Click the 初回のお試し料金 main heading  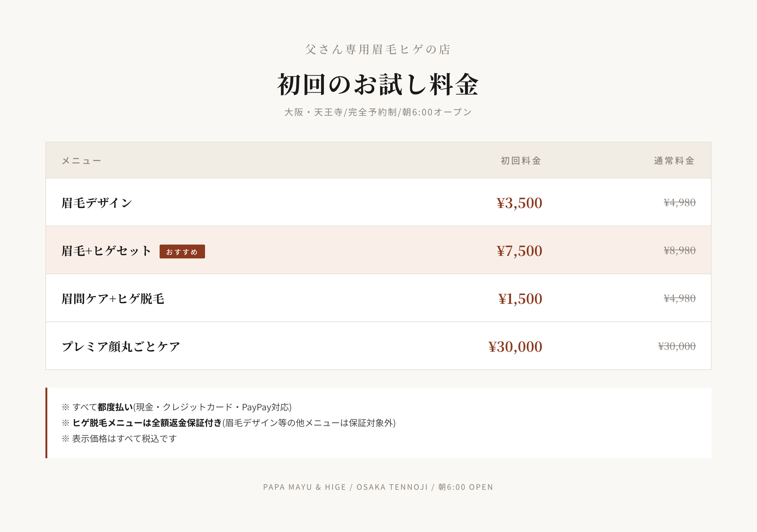[378, 85]
